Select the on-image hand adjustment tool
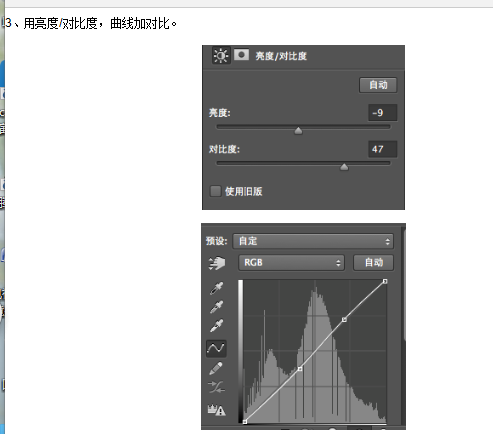Viewport: 493px width, 434px height. point(217,263)
